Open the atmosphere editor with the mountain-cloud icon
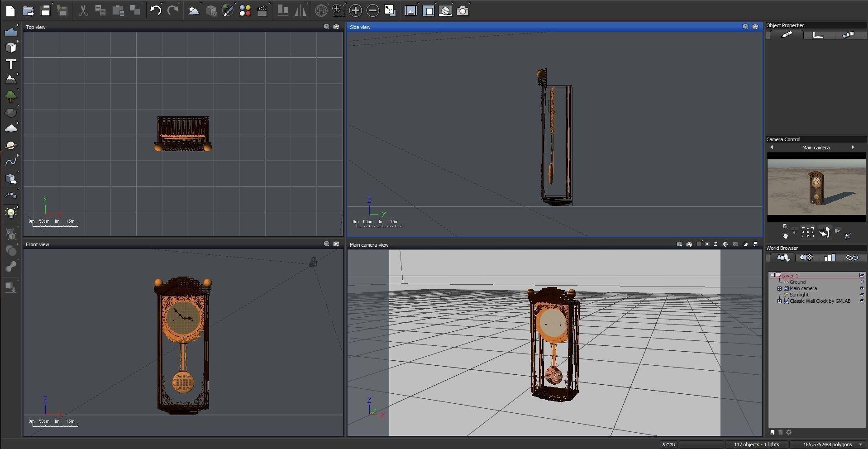The width and height of the screenshot is (868, 449). (194, 11)
